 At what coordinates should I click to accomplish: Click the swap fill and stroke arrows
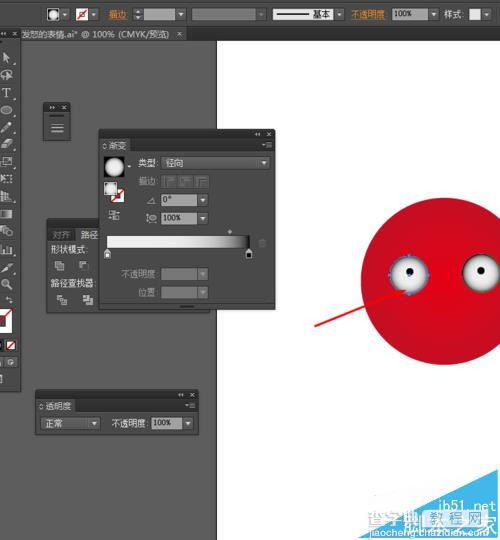point(9,300)
